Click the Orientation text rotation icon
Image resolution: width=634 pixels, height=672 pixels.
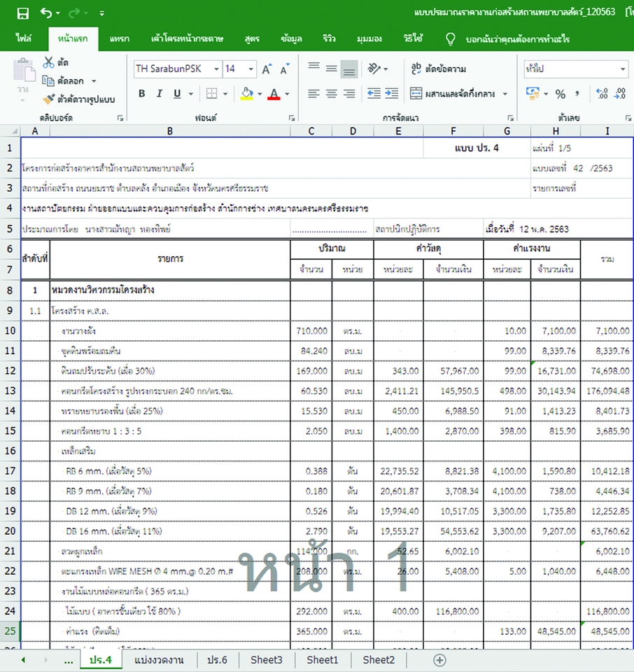[374, 69]
